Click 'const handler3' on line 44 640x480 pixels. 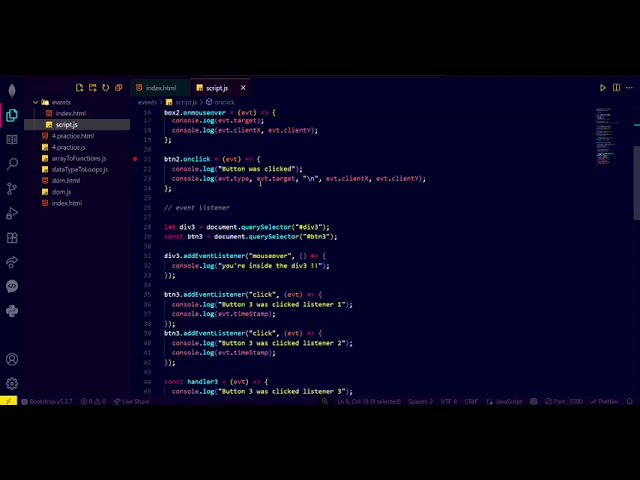191,382
